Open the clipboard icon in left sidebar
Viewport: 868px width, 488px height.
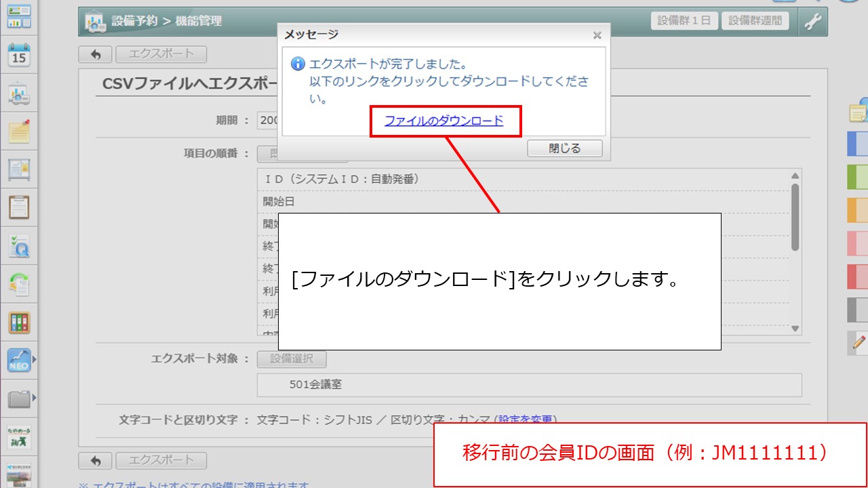pos(19,207)
